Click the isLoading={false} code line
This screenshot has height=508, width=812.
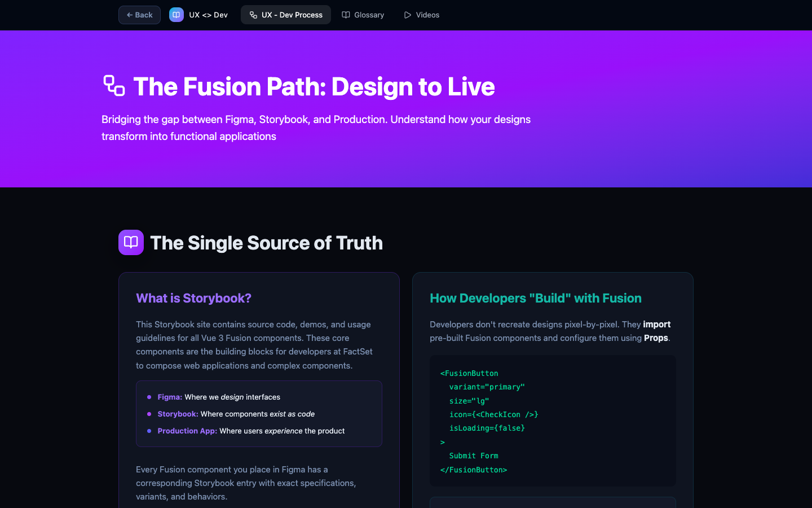pos(487,428)
